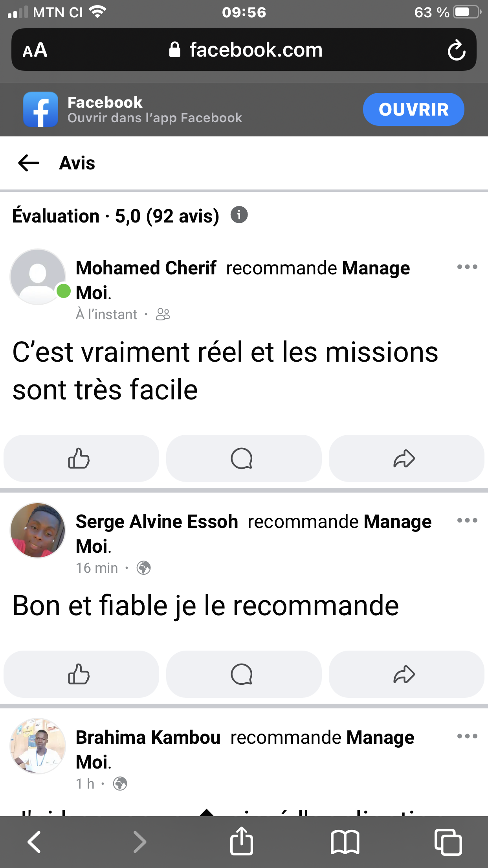Reload the page in Safari
The width and height of the screenshot is (488, 868).
(x=457, y=50)
